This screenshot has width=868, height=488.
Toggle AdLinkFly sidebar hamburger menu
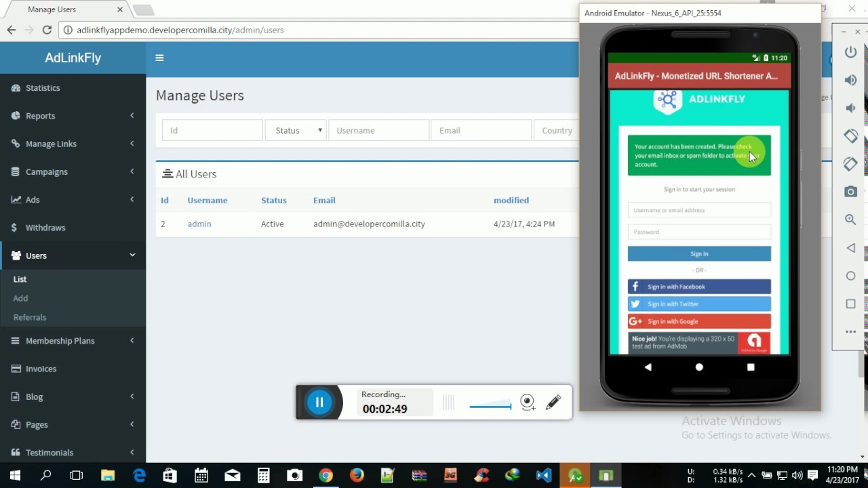(159, 58)
